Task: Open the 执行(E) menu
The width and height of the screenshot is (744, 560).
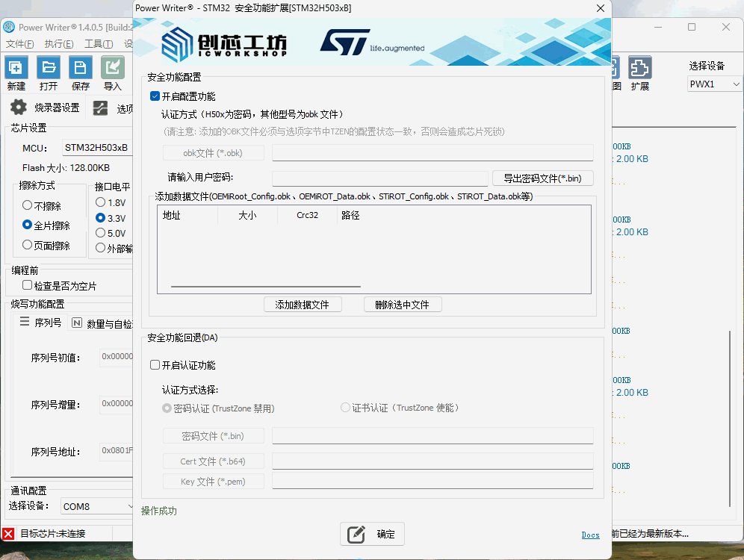Action: click(59, 44)
